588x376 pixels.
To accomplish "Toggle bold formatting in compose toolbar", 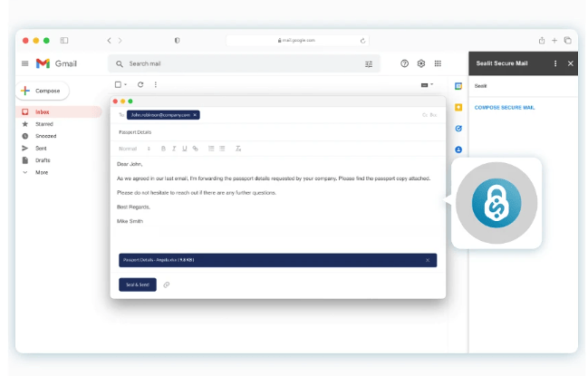I will pyautogui.click(x=164, y=148).
